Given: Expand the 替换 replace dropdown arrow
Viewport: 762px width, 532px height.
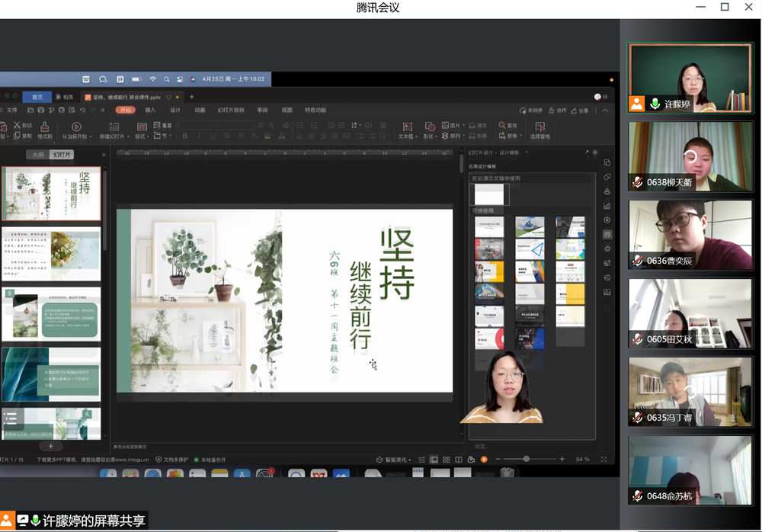Looking at the screenshot, I should point(520,136).
